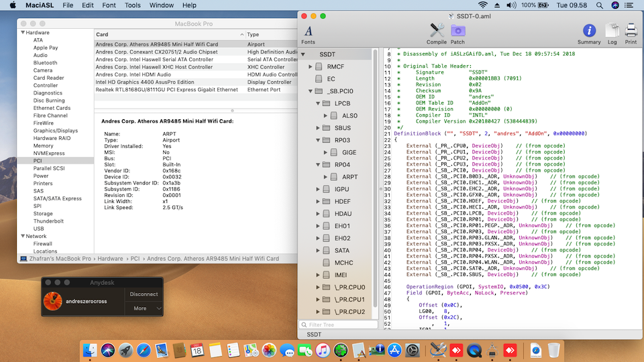Expand the RMCF tree node
Screen dimensions: 644x362
311,67
